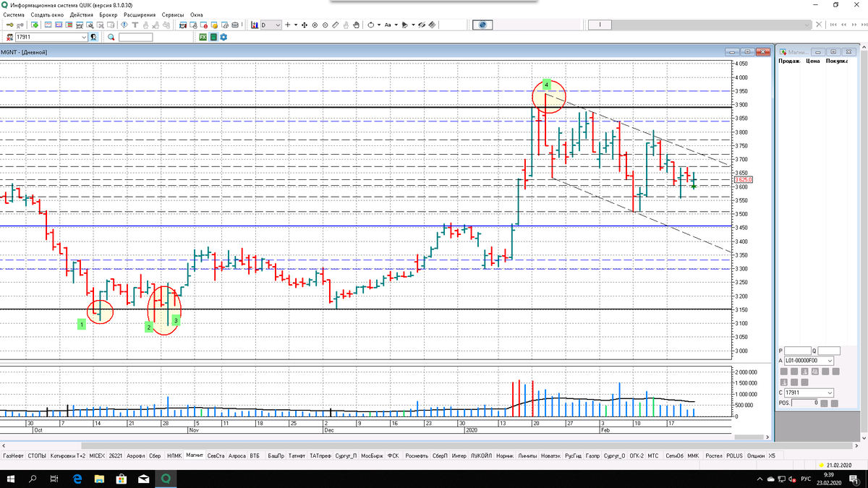This screenshot has width=868, height=488.
Task: Click the info exclamation icon in toolbar
Action: [124, 25]
